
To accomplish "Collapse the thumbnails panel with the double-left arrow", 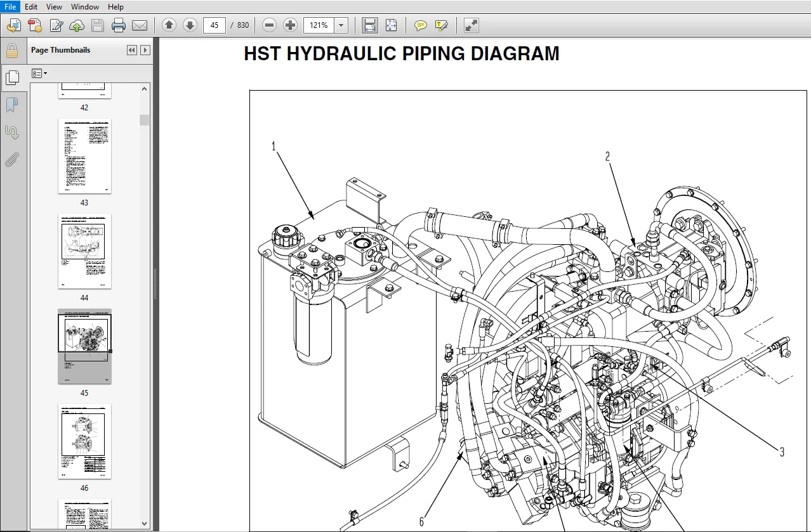I will point(132,50).
